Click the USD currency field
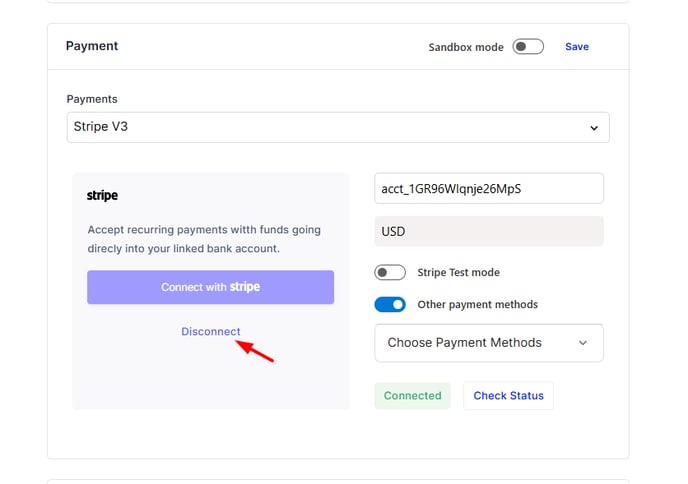This screenshot has width=688, height=484. pyautogui.click(x=489, y=231)
